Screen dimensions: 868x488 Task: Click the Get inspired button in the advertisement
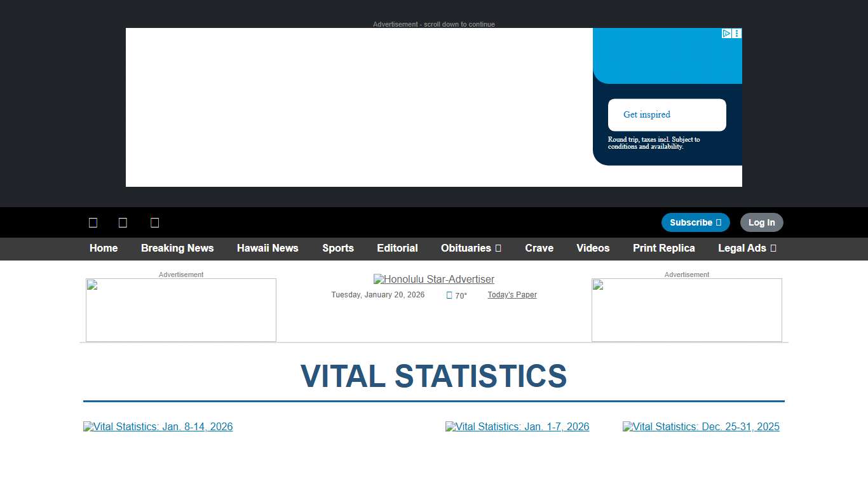[667, 115]
